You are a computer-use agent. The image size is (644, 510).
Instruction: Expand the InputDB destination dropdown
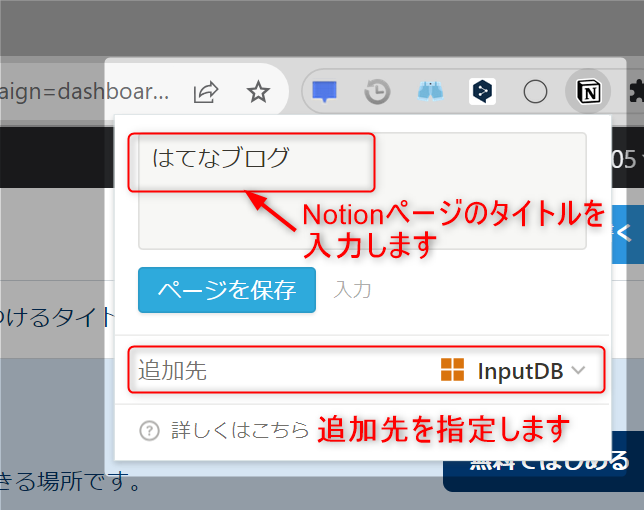(513, 370)
